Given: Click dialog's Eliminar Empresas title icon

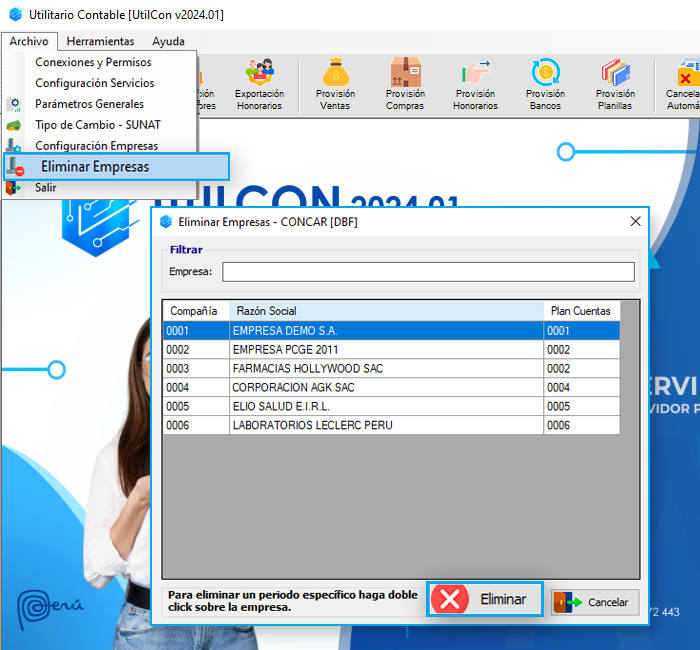Looking at the screenshot, I should [166, 221].
